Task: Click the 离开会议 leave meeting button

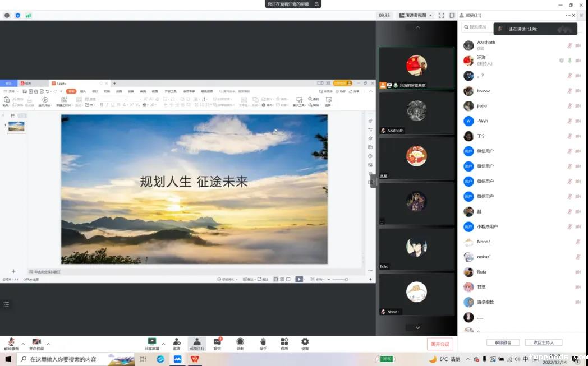Action: 439,344
